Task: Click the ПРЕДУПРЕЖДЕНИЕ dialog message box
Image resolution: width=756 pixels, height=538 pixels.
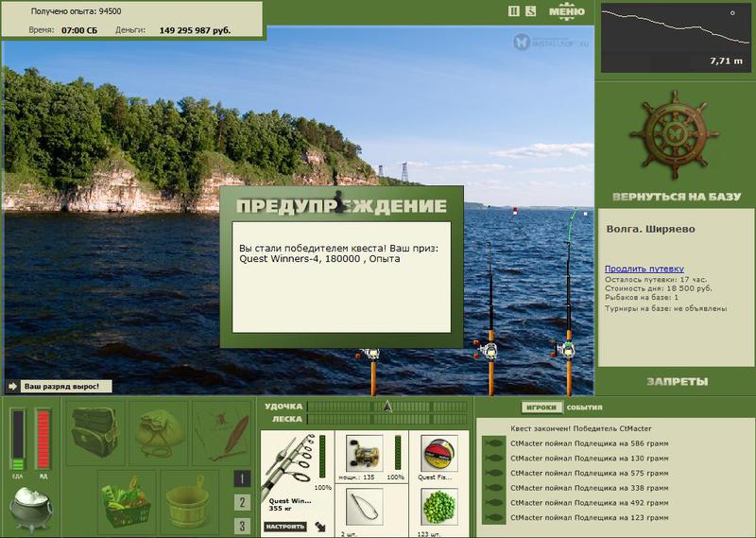Action: 341,277
